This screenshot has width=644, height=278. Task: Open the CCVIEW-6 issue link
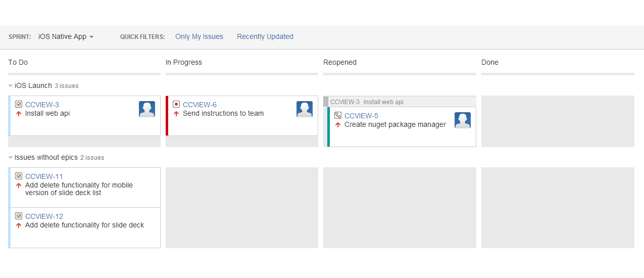pos(200,105)
